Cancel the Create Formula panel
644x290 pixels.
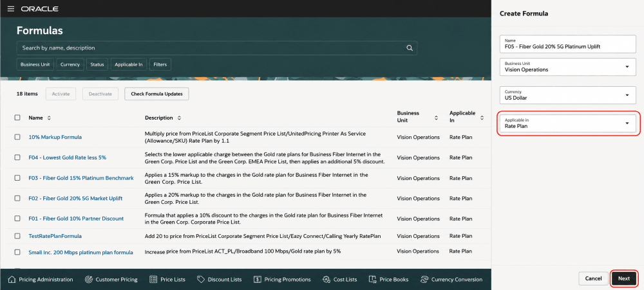[594, 278]
